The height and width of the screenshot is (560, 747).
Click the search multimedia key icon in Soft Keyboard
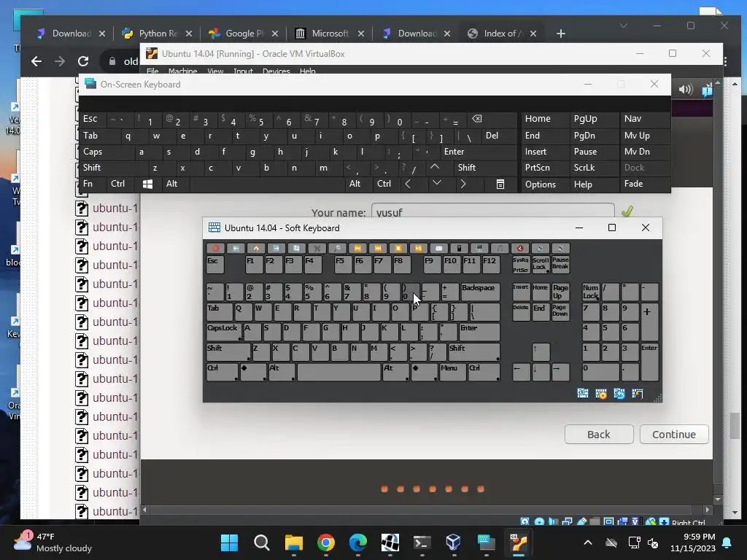click(x=337, y=248)
